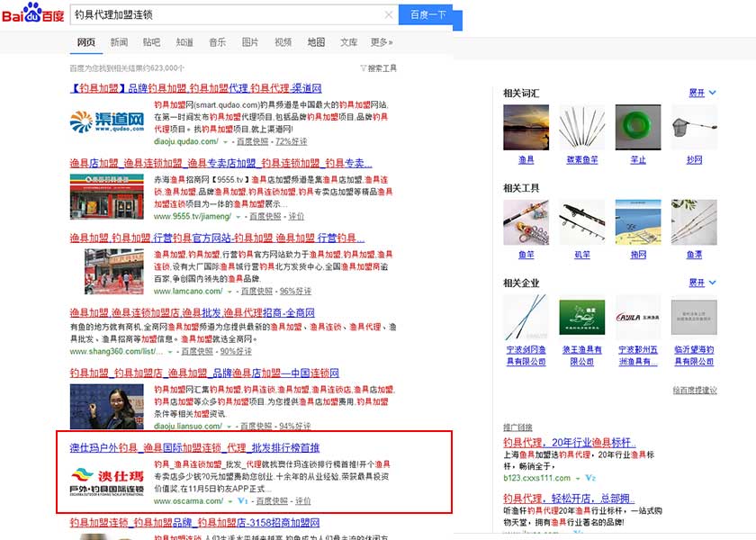The width and height of the screenshot is (756, 540).
Task: Open the 渔具加盟 行营钓具官方网站 result title
Action: 218,238
